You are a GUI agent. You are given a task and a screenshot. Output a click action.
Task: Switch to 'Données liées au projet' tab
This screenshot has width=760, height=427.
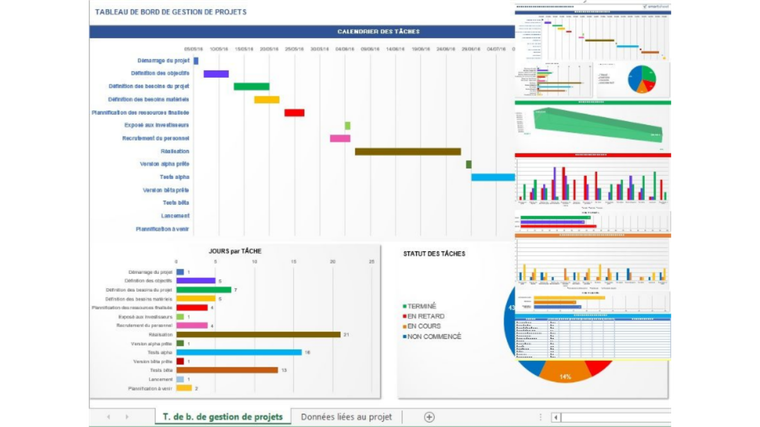pos(346,417)
